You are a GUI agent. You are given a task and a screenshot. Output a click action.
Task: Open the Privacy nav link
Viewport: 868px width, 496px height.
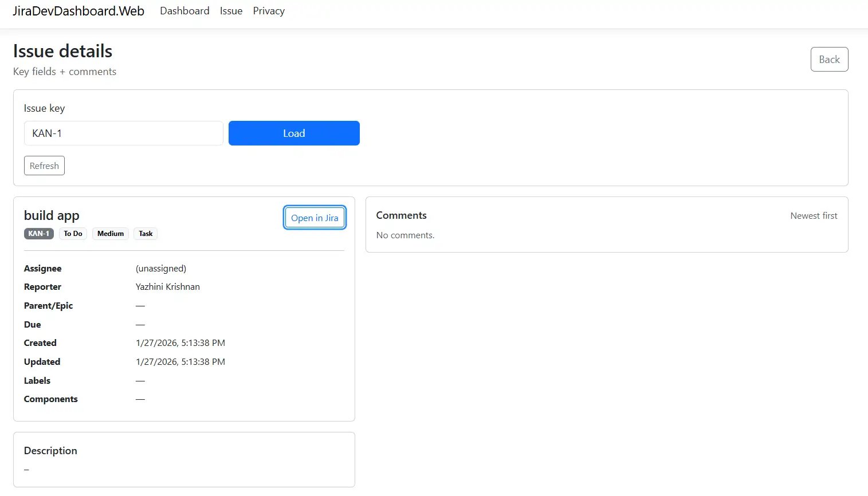269,11
